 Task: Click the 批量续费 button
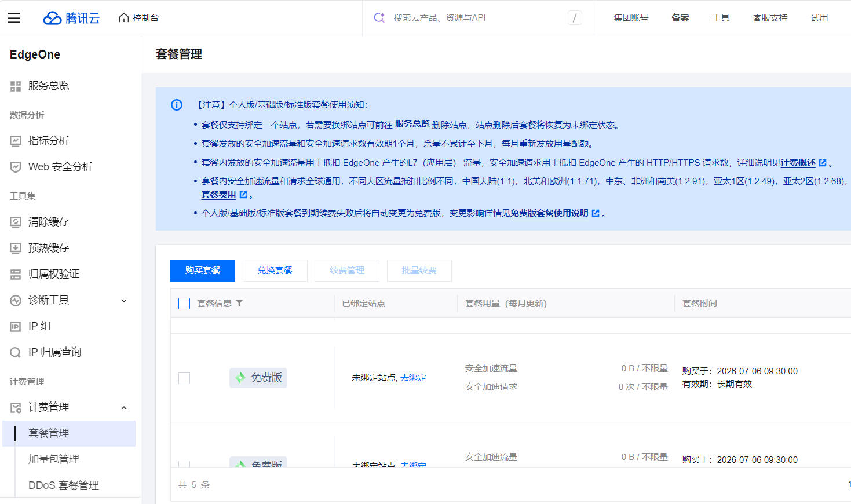419,271
